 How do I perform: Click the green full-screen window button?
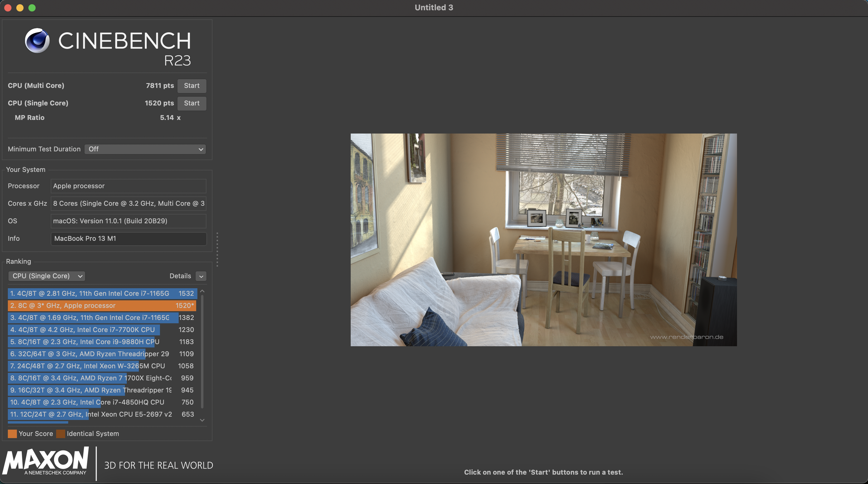pos(32,8)
